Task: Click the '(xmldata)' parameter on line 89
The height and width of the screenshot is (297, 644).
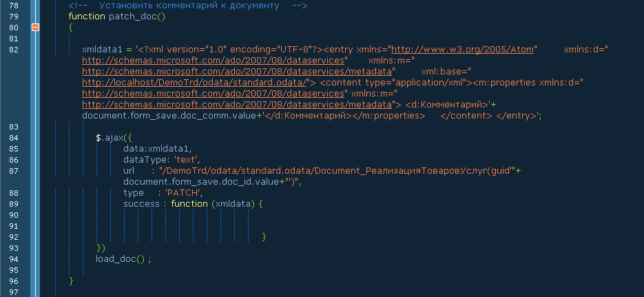Action: click(x=233, y=204)
